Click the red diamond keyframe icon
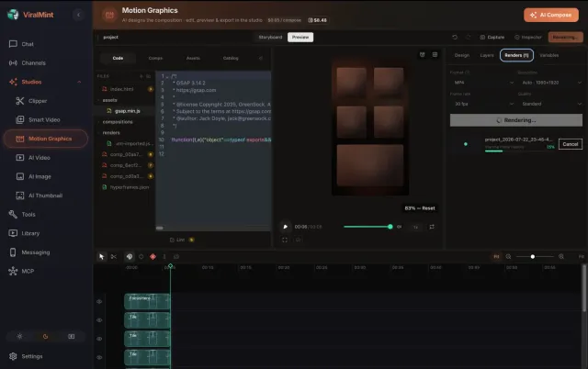This screenshot has height=369, width=588. [153, 257]
